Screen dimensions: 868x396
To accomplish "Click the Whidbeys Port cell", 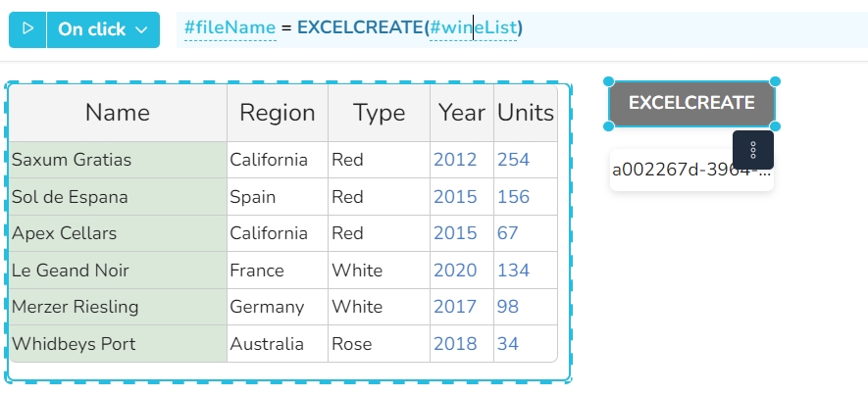I will 74,344.
